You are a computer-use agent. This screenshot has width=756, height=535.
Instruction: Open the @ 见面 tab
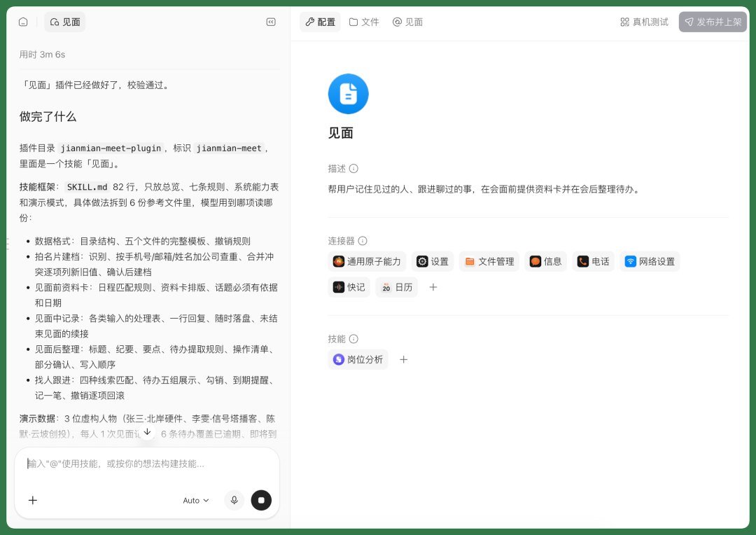click(x=408, y=22)
